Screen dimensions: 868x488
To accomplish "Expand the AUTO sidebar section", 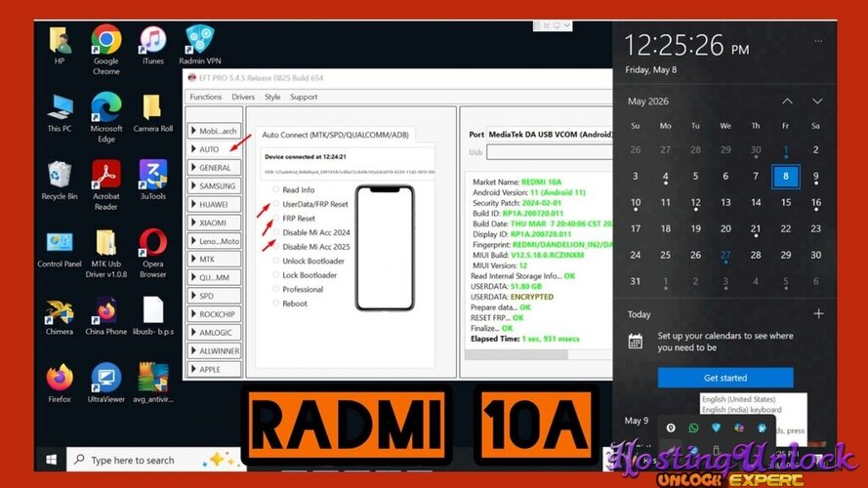I will pyautogui.click(x=214, y=149).
